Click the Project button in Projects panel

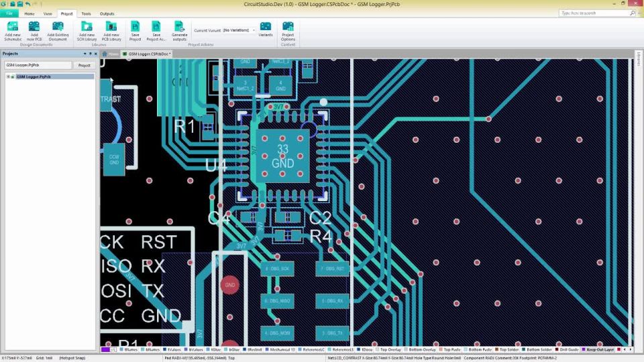[x=85, y=65]
